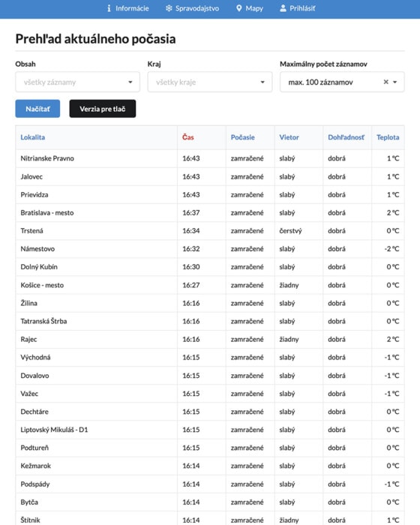Open the Maximálny počet záznamov dropdown arrow
420x525 pixels.
(395, 82)
